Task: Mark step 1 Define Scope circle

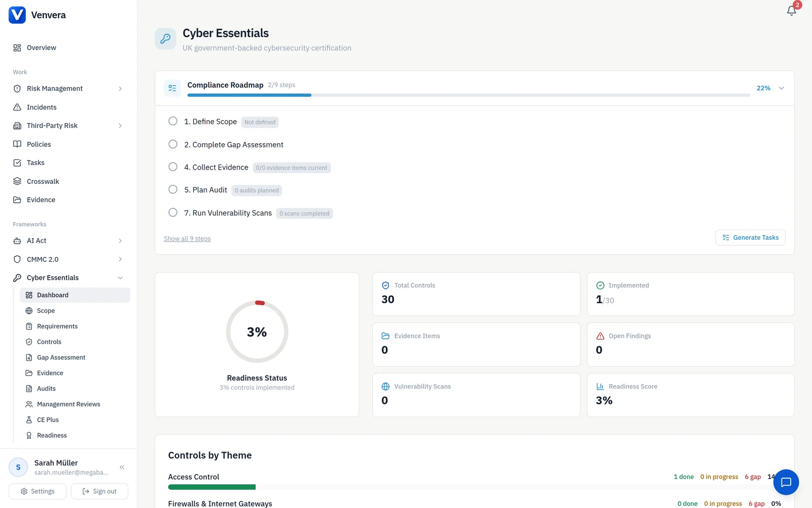Action: click(173, 121)
